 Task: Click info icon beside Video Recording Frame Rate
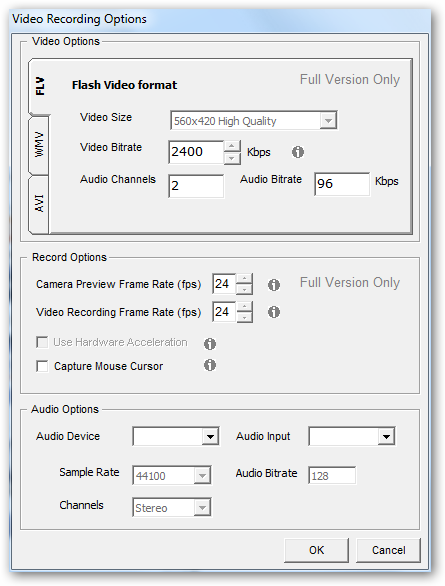pos(274,312)
